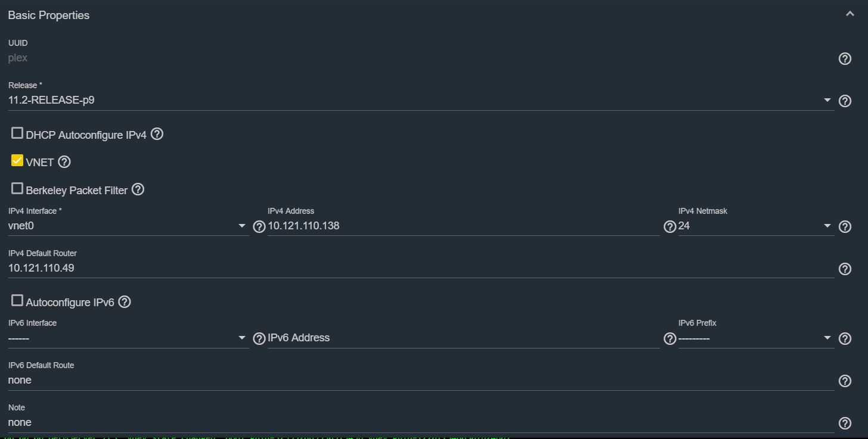Tick the Berkeley Packet Filter checkbox

coord(17,188)
